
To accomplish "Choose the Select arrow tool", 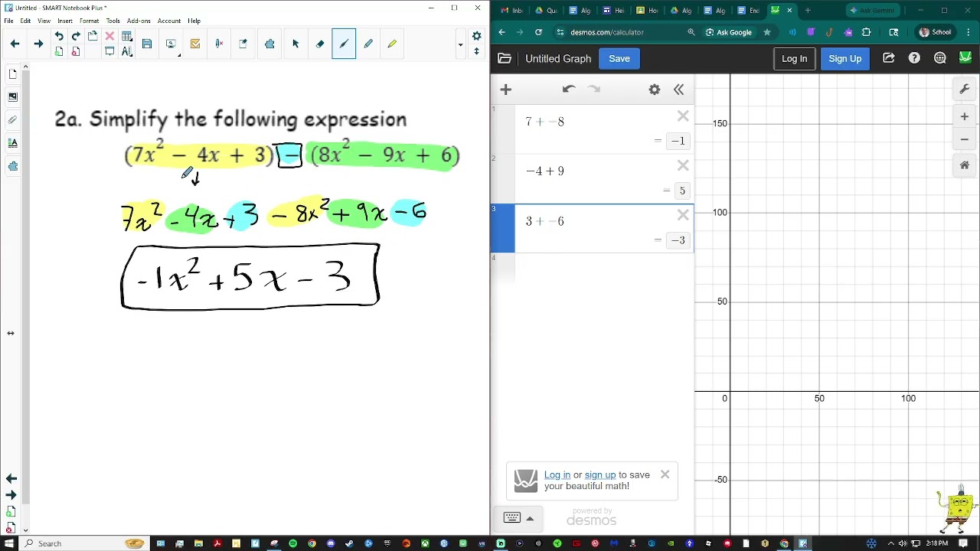I will coord(296,44).
